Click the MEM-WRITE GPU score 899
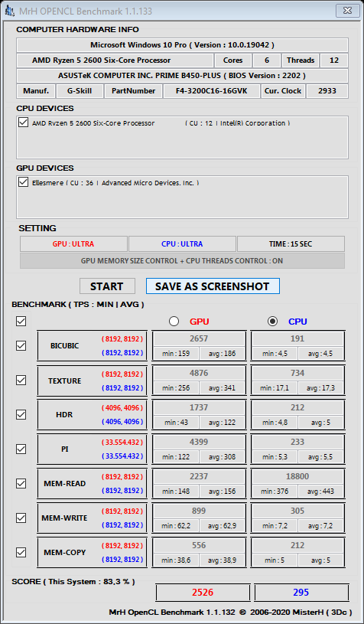364x624 pixels. [199, 511]
